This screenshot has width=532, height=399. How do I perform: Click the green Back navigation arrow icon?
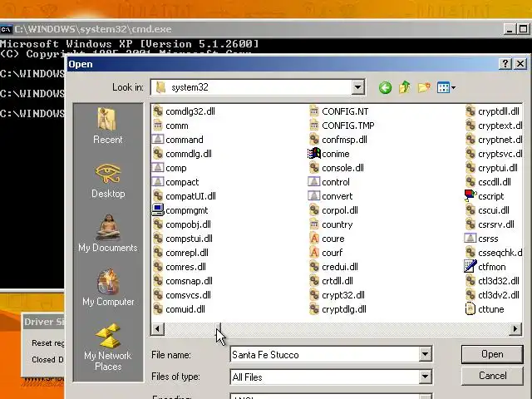coord(385,88)
